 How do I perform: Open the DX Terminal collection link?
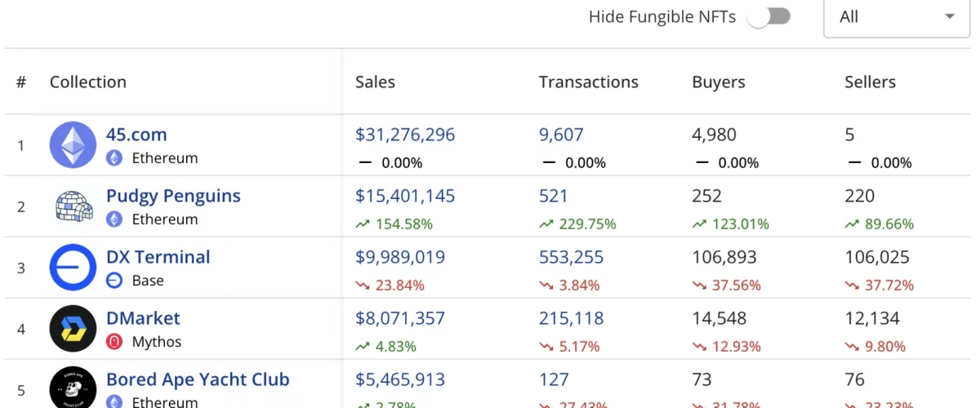point(158,257)
